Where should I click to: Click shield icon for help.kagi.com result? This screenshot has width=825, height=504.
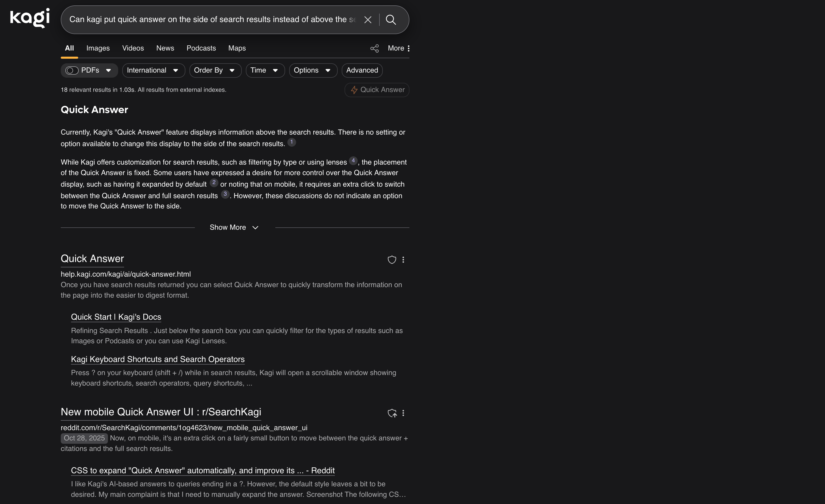pos(392,260)
